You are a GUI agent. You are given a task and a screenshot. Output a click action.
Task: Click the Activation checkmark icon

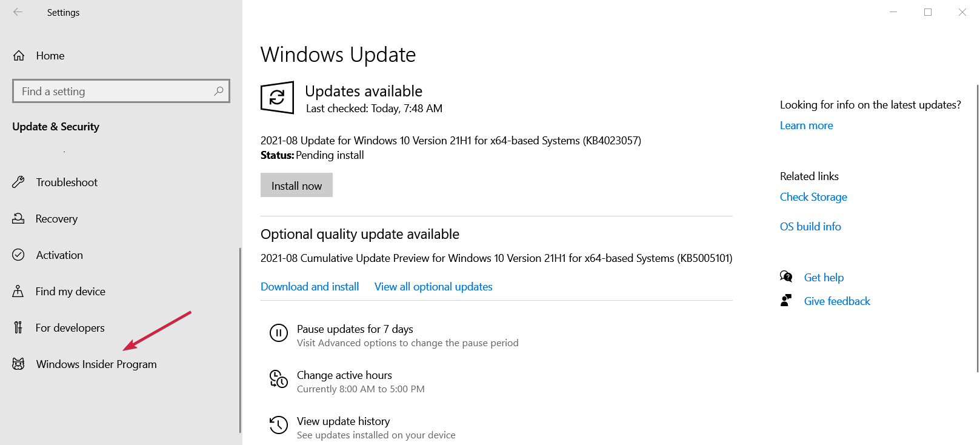point(19,255)
